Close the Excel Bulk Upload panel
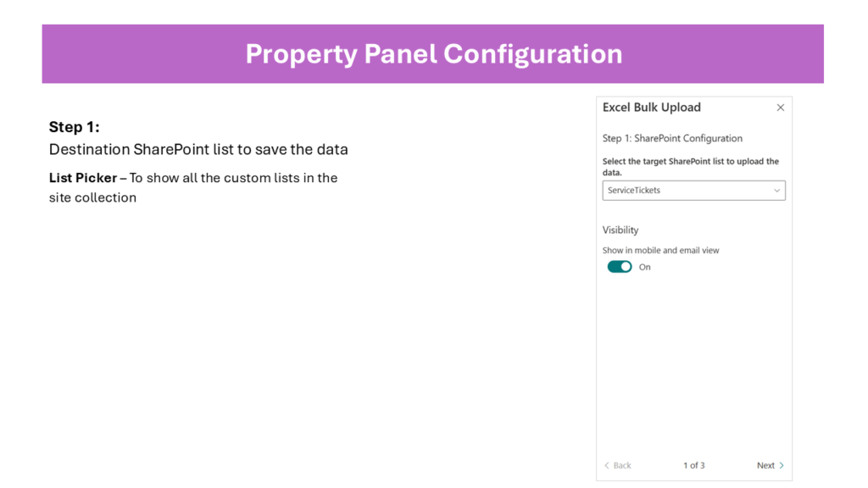 [x=781, y=108]
